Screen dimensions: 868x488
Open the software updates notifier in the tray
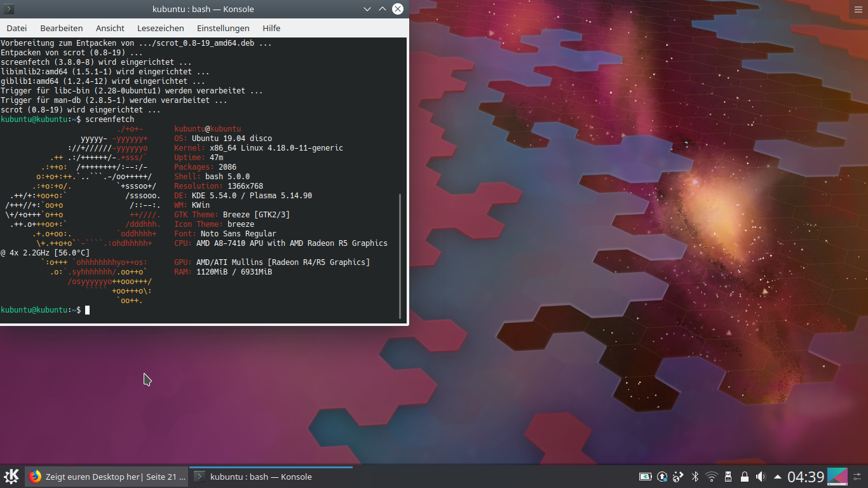(661, 476)
